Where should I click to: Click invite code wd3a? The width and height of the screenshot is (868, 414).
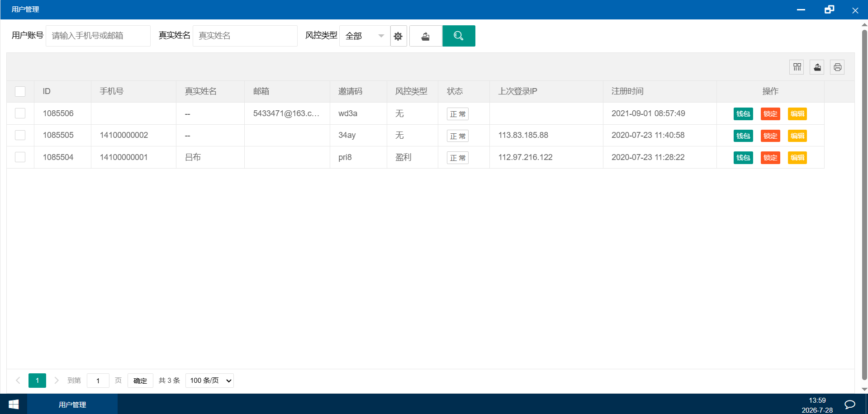click(x=348, y=113)
